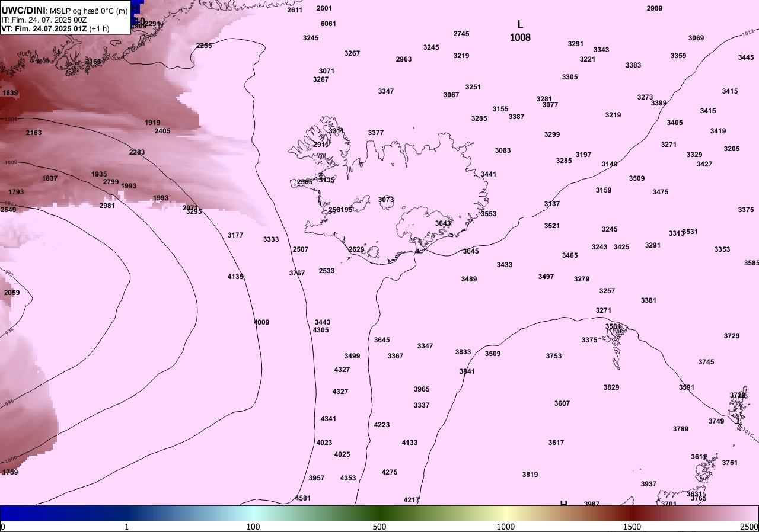Click the height value 3745
The height and width of the screenshot is (532, 759).
pos(706,362)
